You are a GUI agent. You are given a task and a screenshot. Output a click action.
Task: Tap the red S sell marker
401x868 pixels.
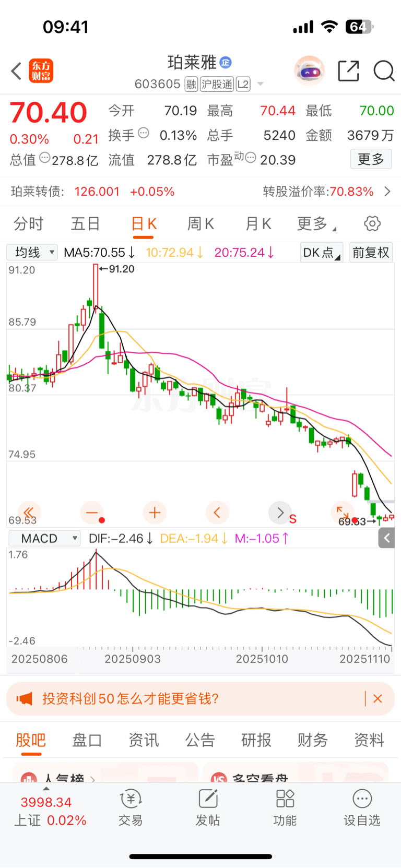coord(293,519)
